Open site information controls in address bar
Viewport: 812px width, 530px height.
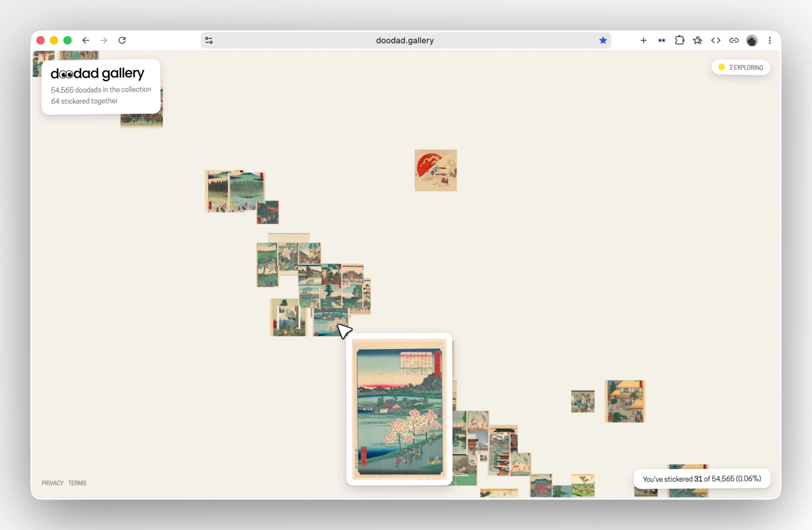point(209,40)
